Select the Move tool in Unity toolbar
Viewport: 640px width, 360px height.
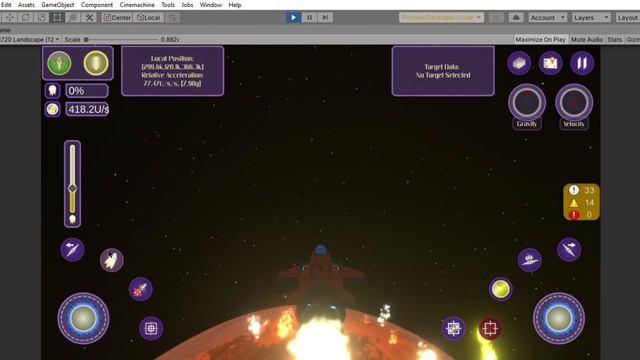coord(9,18)
